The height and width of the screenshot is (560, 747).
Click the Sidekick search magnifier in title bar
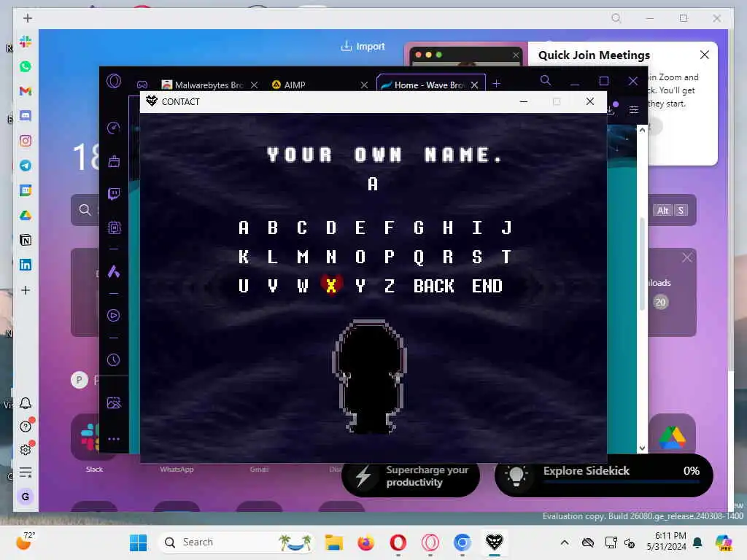(x=616, y=18)
